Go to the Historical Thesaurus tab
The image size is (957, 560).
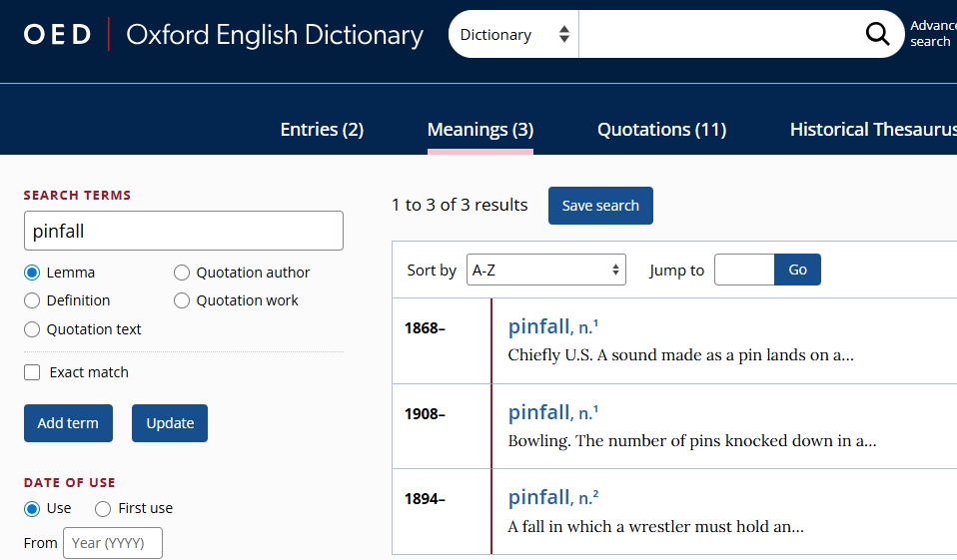(x=873, y=130)
